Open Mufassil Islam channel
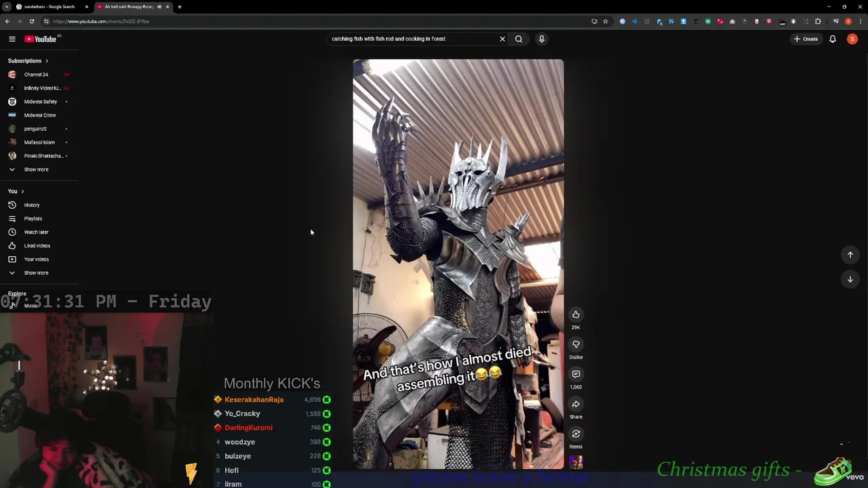 click(x=39, y=142)
